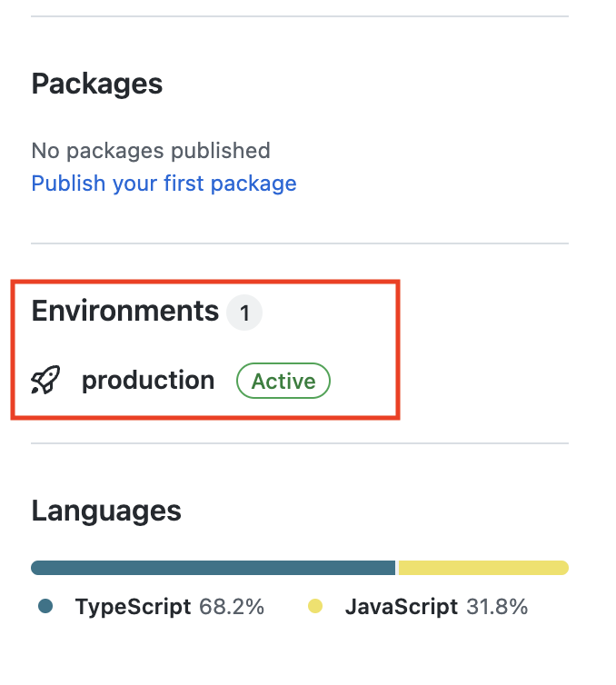Click the yellow JavaScript color dot

click(x=315, y=606)
